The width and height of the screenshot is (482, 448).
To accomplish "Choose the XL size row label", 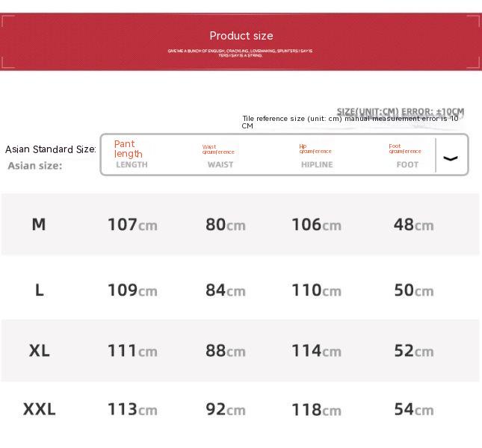I will (x=39, y=350).
